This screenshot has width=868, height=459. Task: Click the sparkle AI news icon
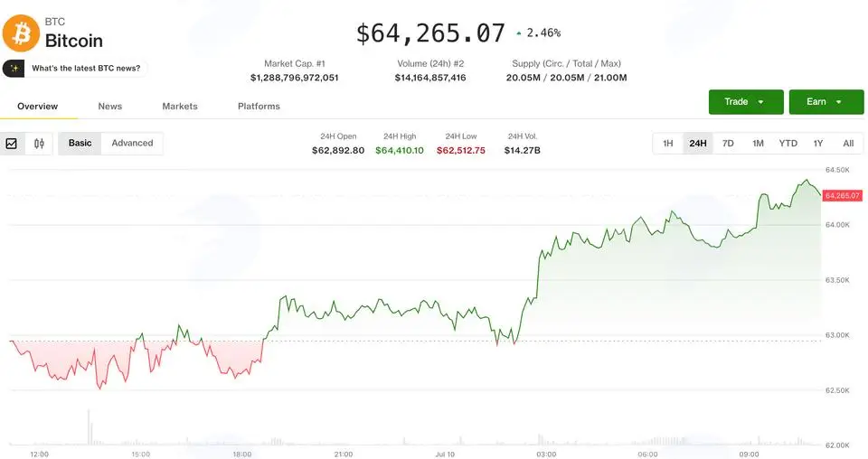(14, 69)
